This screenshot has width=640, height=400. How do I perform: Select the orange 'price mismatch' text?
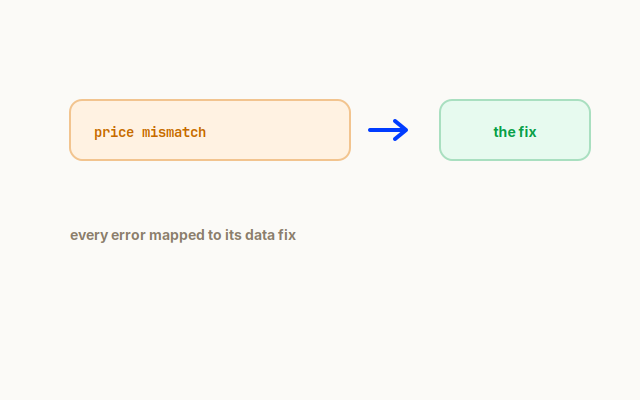pyautogui.click(x=150, y=133)
